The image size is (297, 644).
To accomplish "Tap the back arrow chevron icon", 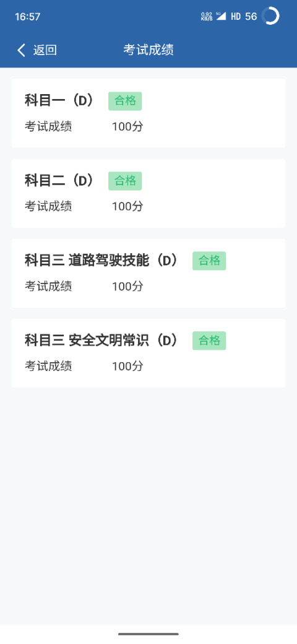I will [21, 50].
